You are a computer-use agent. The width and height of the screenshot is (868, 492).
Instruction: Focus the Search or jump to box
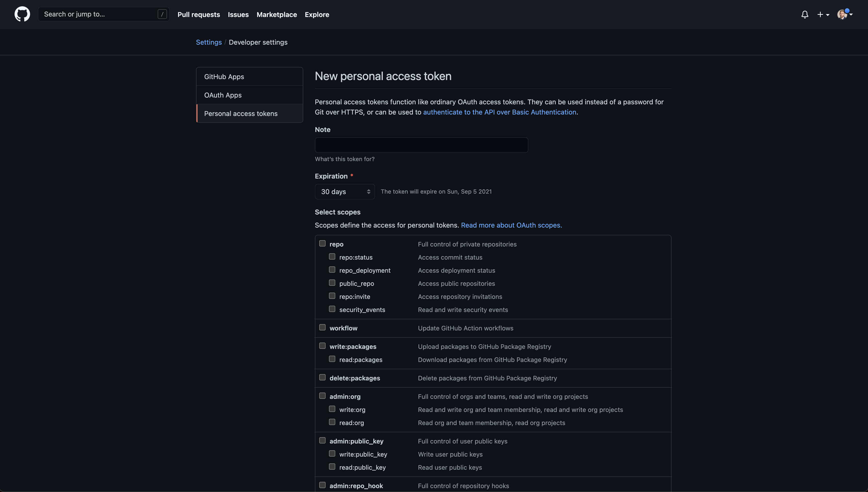[x=104, y=14]
